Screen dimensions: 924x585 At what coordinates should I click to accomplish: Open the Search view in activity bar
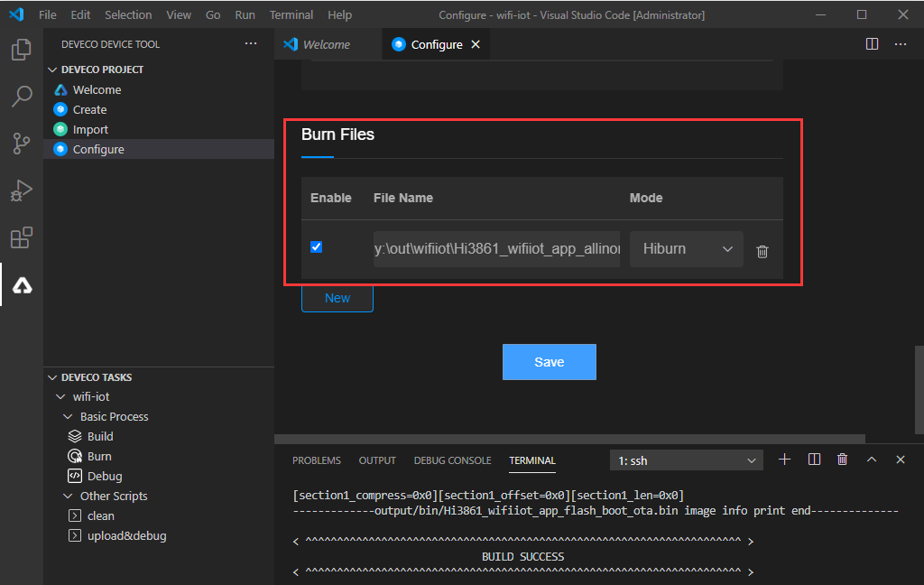click(x=22, y=96)
